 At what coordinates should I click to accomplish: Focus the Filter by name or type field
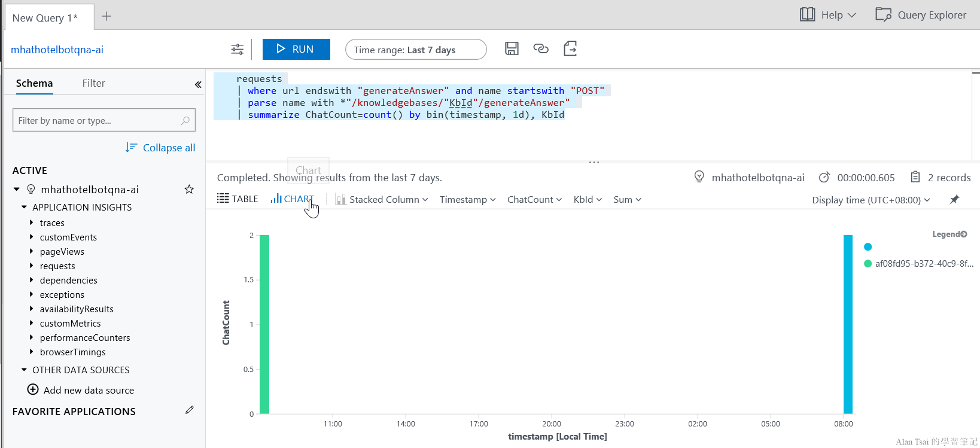104,120
